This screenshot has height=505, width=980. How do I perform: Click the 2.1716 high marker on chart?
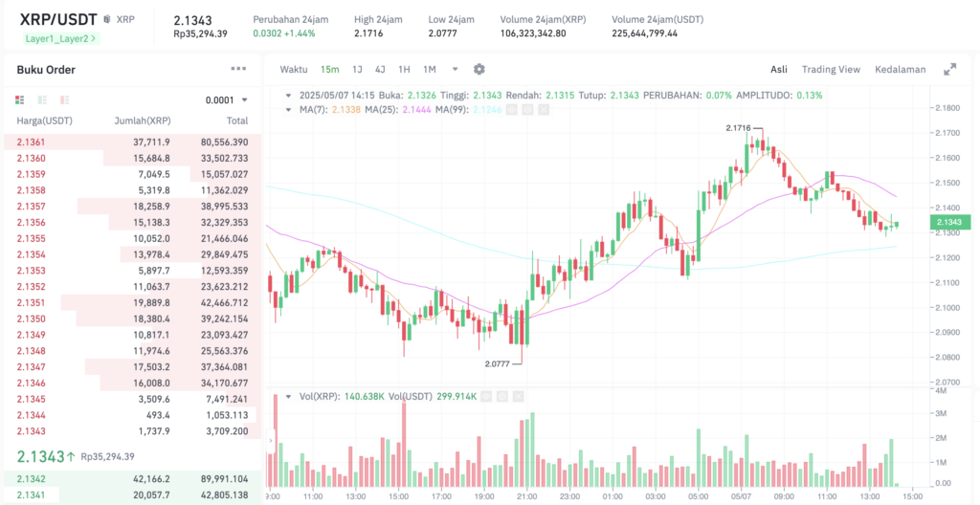(x=739, y=128)
